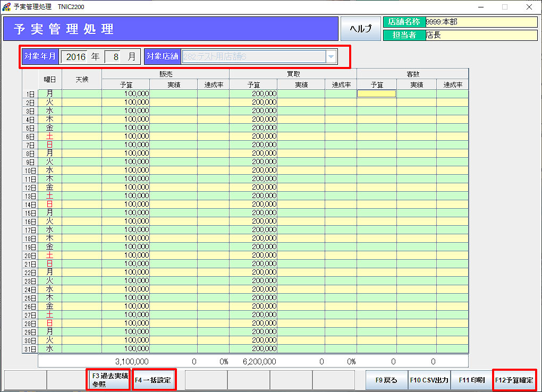Click F11 印刷 print button
The height and width of the screenshot is (392, 542).
[x=471, y=380]
